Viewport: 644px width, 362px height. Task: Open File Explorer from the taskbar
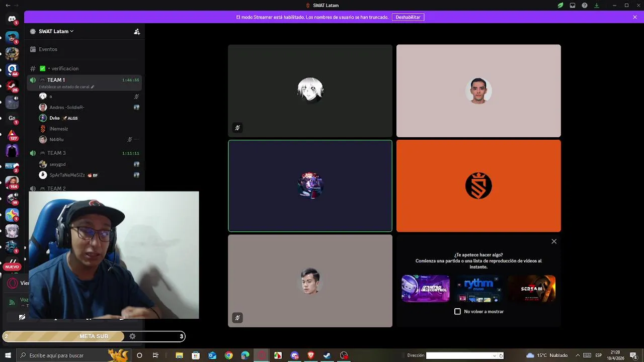[x=179, y=355]
